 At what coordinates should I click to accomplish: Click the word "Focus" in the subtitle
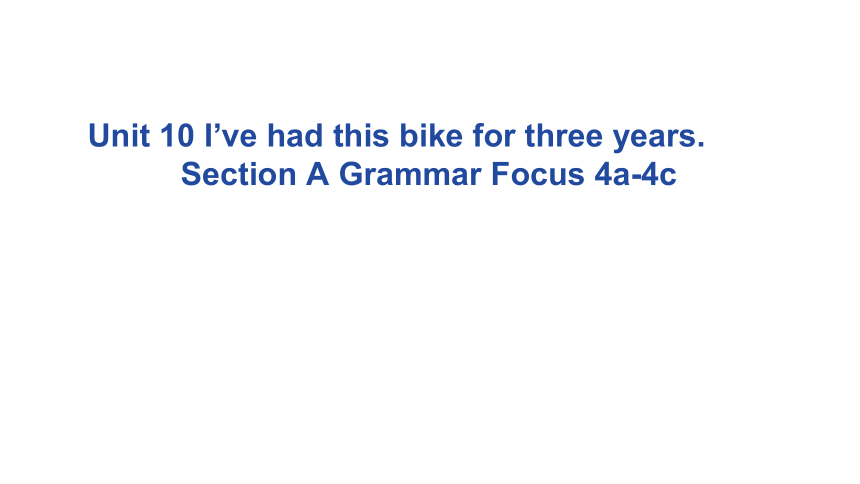point(538,174)
